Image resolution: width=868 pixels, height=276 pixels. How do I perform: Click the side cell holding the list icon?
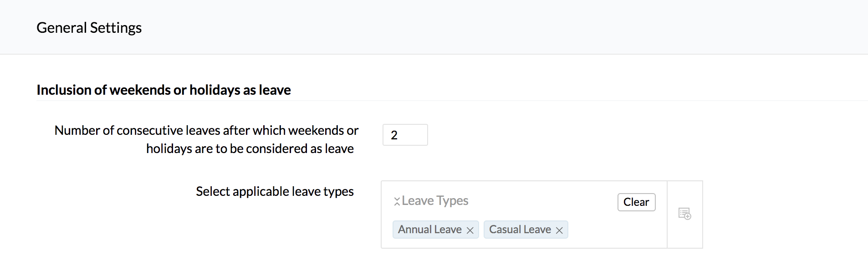pyautogui.click(x=685, y=215)
